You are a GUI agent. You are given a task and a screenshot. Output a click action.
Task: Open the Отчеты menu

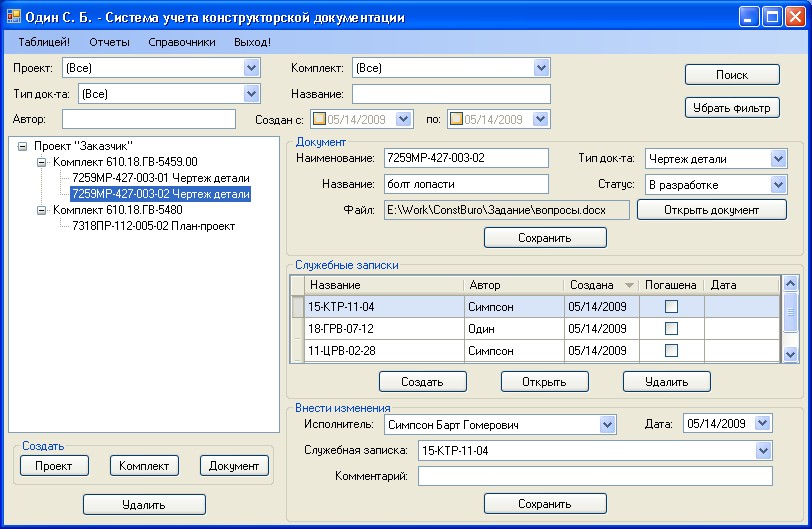pos(109,43)
